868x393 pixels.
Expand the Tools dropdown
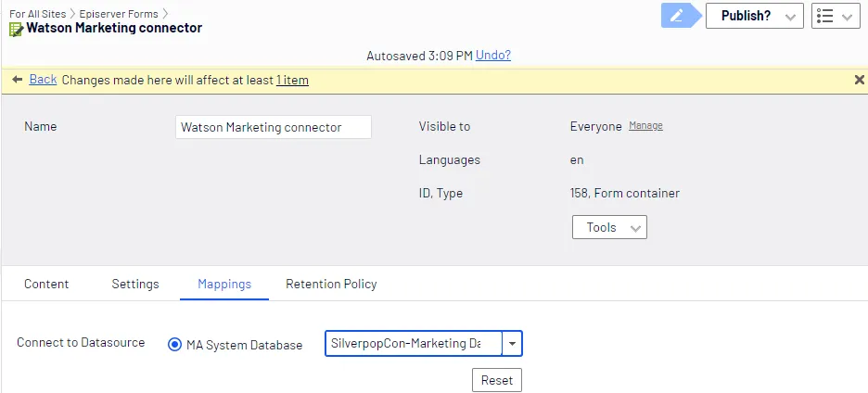[x=609, y=227]
